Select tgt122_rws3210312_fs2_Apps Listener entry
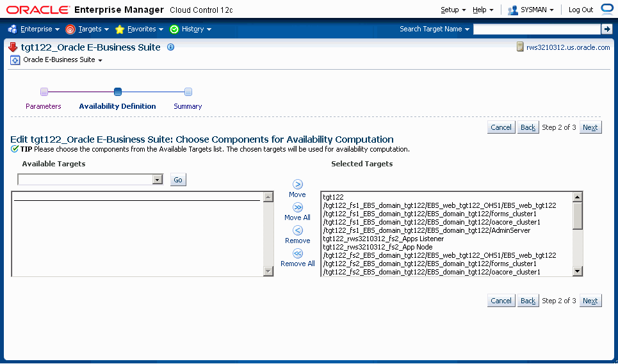The image size is (618, 364). click(448, 239)
